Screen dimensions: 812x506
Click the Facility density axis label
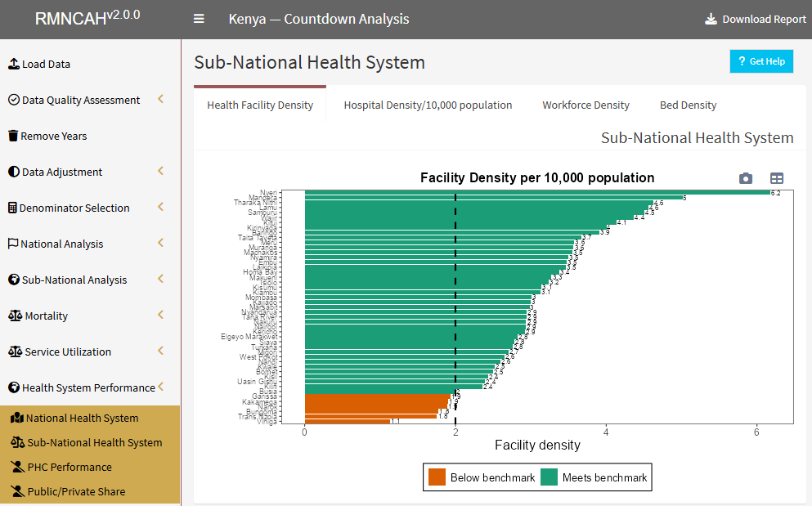tap(537, 445)
